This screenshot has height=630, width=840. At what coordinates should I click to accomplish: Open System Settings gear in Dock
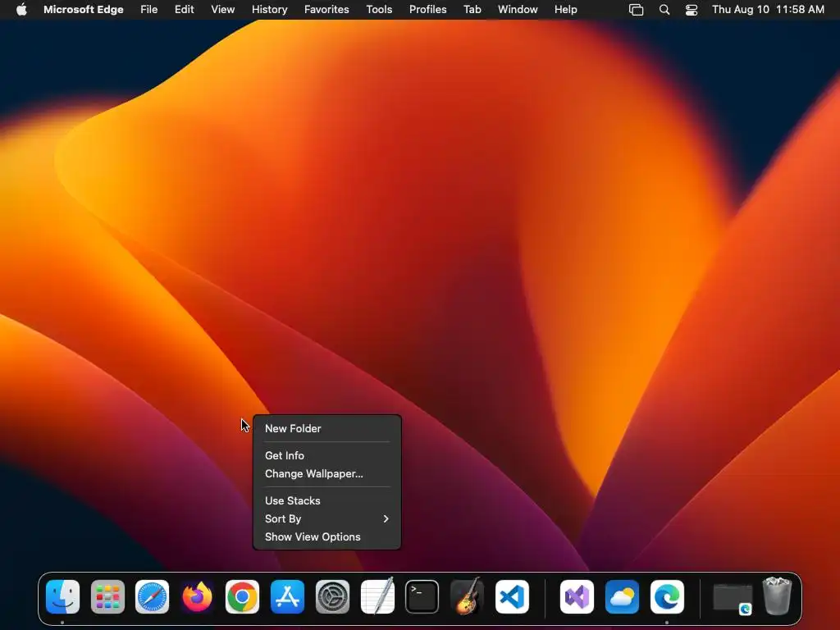(x=332, y=597)
